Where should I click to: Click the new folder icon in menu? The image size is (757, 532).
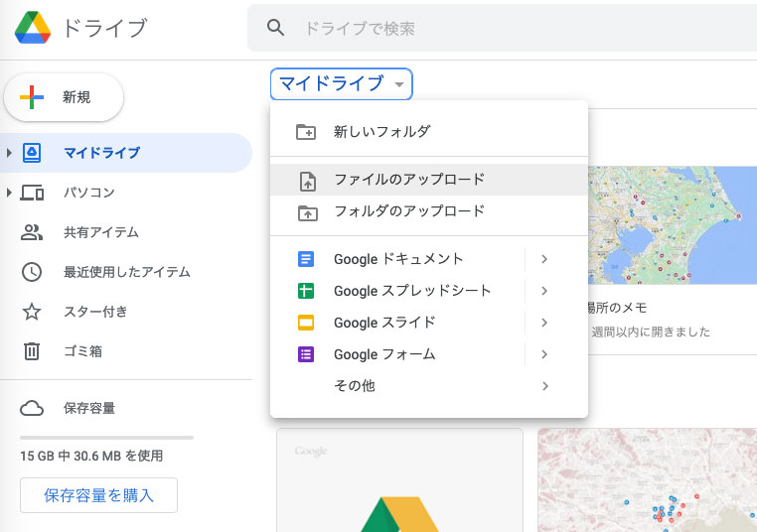tap(306, 132)
